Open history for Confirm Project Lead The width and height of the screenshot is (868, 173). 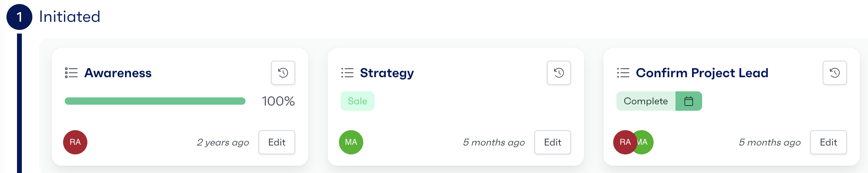coord(834,73)
